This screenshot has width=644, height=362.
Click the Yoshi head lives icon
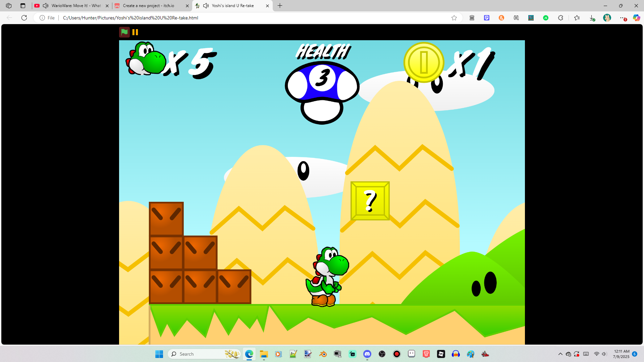coord(146,58)
